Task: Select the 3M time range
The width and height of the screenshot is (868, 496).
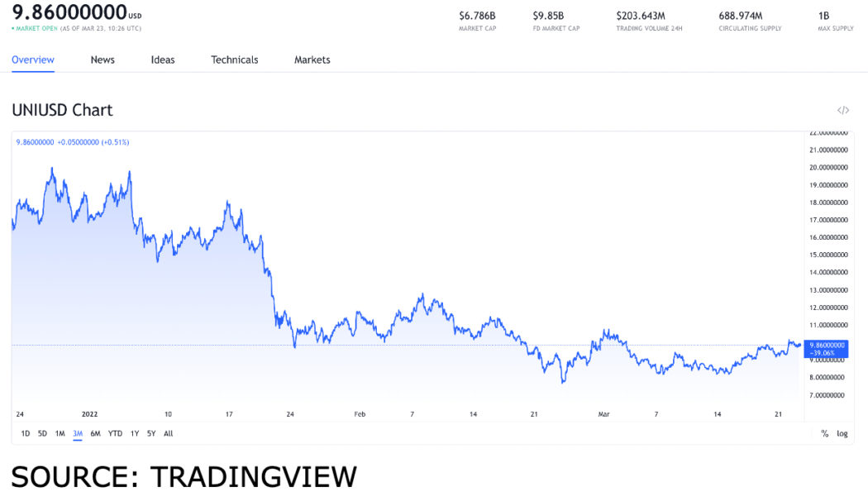Action: point(77,433)
